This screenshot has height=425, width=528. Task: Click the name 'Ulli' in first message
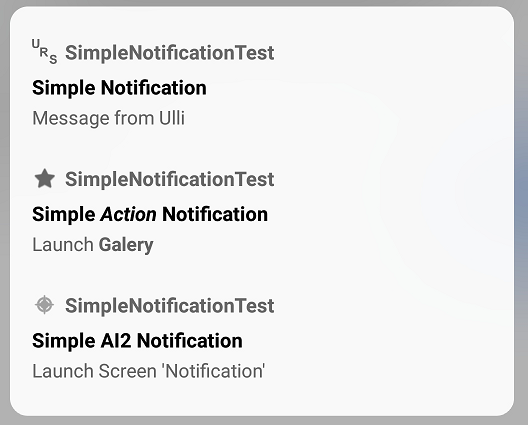coord(172,118)
